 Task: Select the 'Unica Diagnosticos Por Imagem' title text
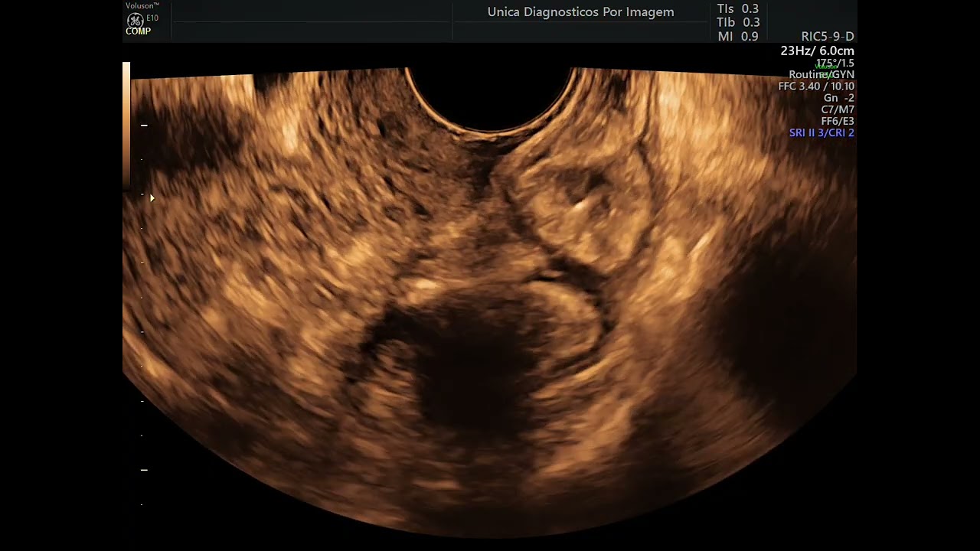pos(580,12)
